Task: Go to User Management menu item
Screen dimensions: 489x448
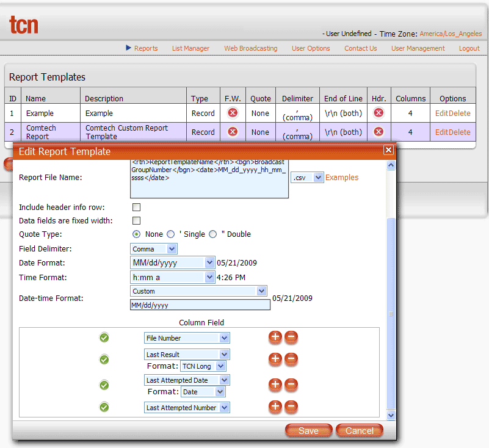Action: [x=418, y=48]
